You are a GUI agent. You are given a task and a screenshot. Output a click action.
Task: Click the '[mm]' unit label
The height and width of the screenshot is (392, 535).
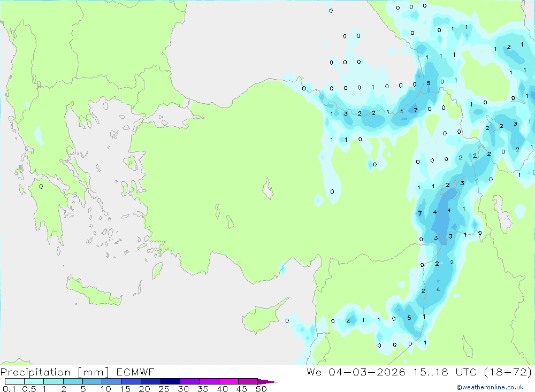pyautogui.click(x=93, y=372)
